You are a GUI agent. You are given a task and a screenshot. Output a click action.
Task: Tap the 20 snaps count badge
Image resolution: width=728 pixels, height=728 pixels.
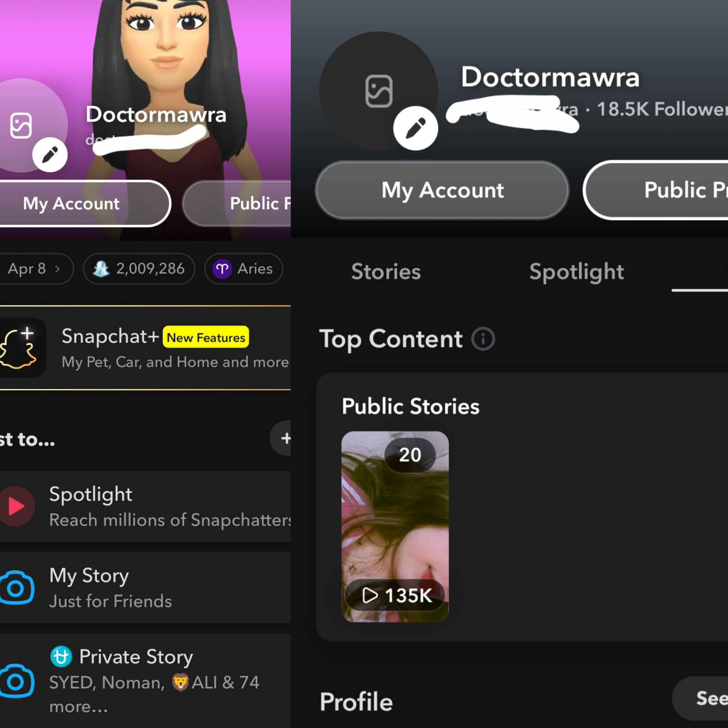pyautogui.click(x=410, y=455)
